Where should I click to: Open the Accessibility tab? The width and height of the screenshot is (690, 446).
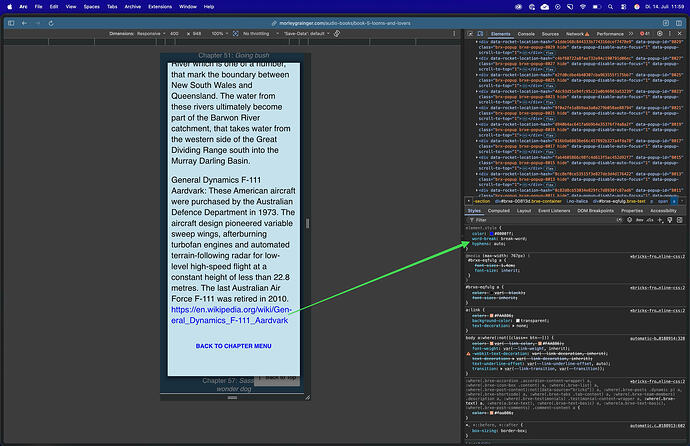(x=663, y=211)
